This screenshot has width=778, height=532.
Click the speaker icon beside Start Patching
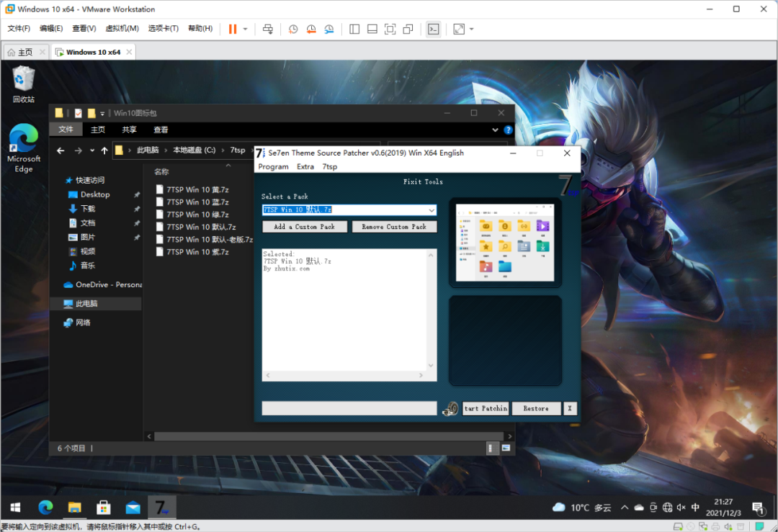click(450, 409)
